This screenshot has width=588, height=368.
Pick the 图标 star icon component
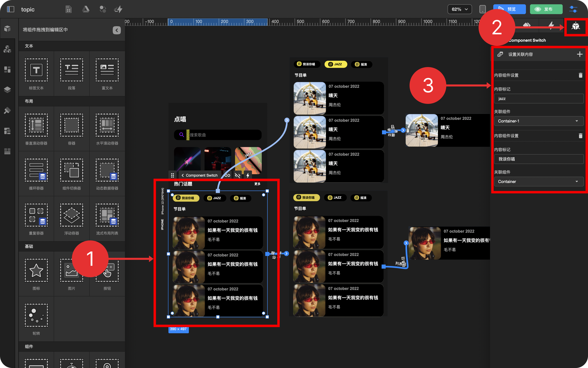36,274
